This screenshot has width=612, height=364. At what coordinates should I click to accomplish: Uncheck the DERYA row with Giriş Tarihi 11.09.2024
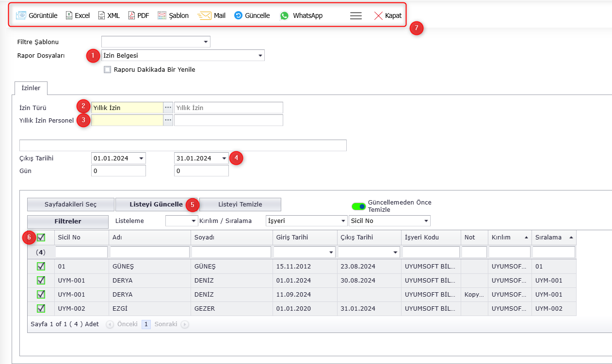[41, 294]
